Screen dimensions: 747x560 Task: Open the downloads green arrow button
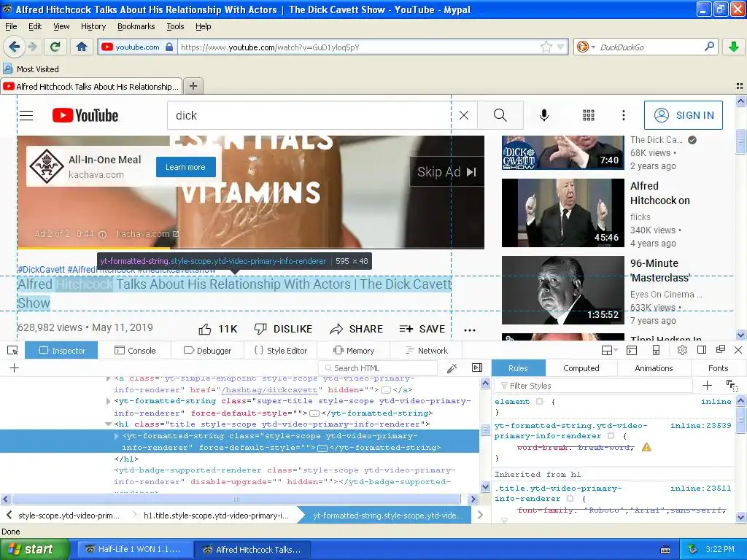[734, 47]
